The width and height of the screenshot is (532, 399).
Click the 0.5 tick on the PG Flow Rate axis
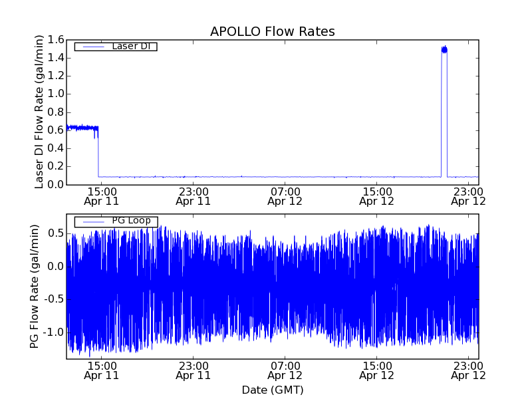coord(56,233)
